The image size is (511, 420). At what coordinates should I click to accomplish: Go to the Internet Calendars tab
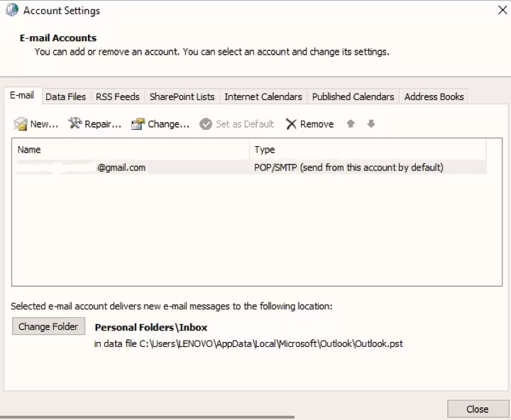click(x=263, y=96)
